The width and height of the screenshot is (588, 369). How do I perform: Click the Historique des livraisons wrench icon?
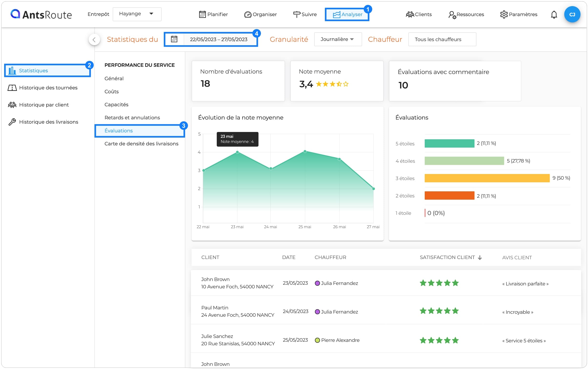point(12,122)
